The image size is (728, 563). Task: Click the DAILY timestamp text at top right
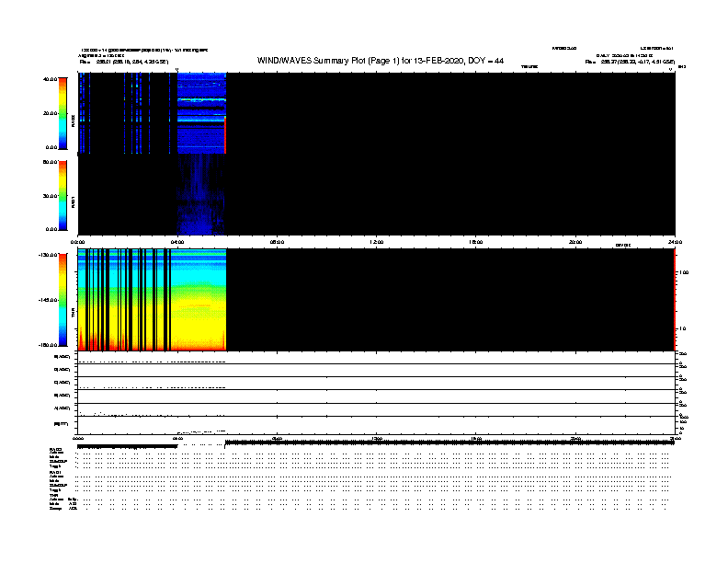tap(624, 55)
